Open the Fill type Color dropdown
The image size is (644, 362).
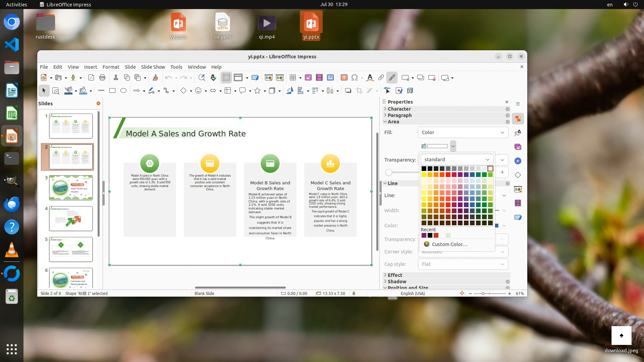click(x=463, y=132)
